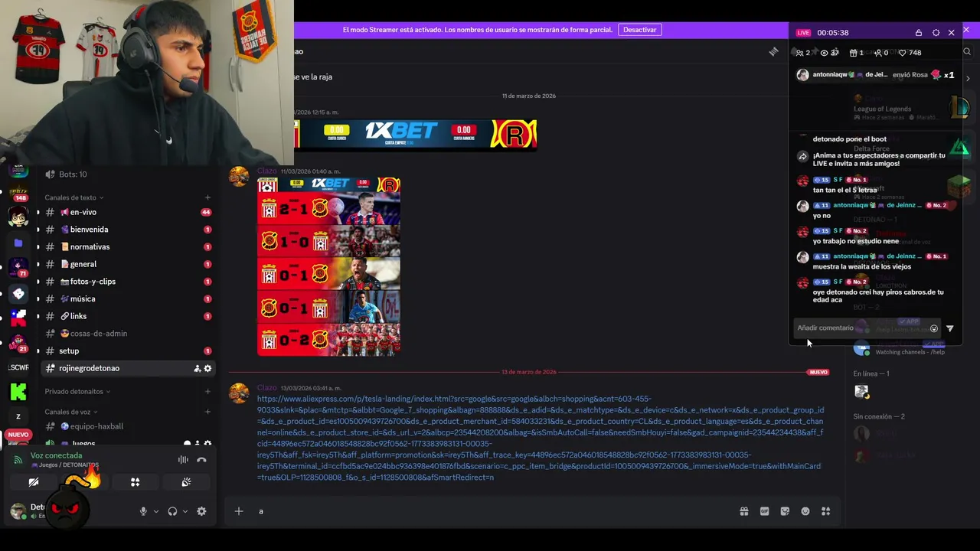Viewport: 980px width, 551px height.
Task: Create invite for rojinegrodetonao channel
Action: click(x=197, y=368)
